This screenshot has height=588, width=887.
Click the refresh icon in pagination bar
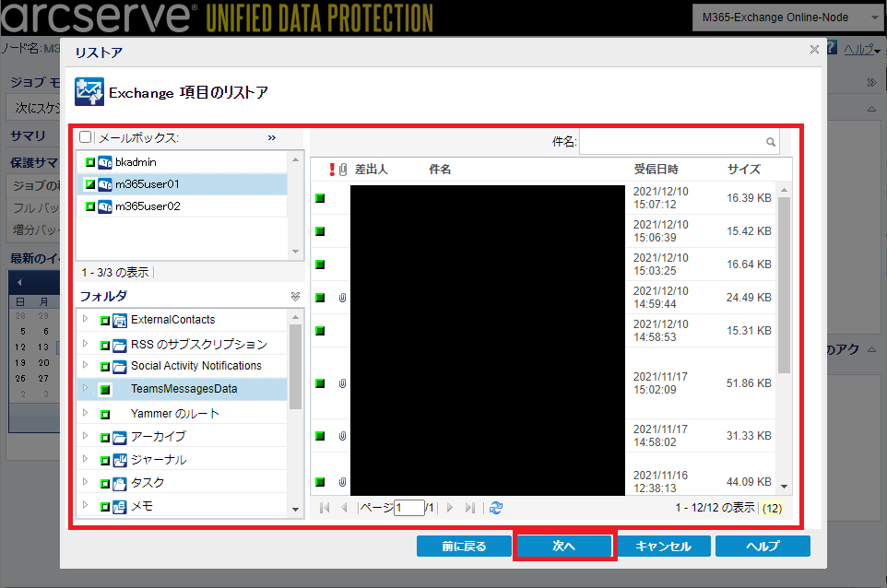click(x=496, y=508)
